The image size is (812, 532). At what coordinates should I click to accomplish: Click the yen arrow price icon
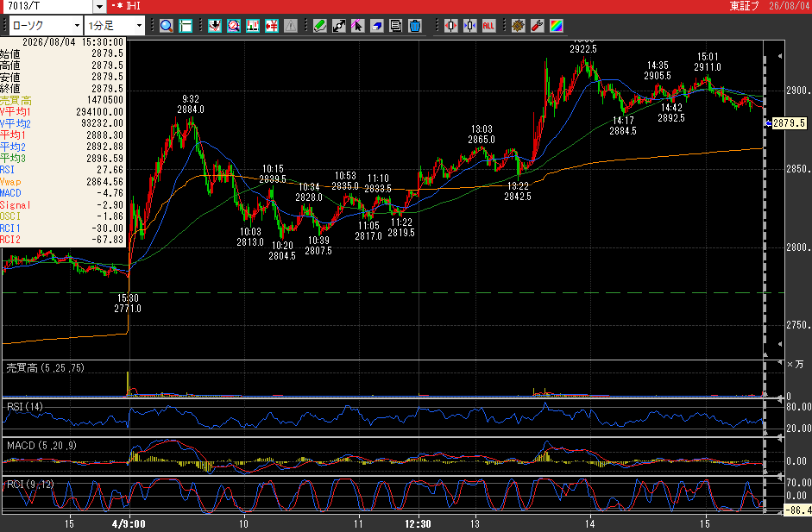(x=271, y=25)
